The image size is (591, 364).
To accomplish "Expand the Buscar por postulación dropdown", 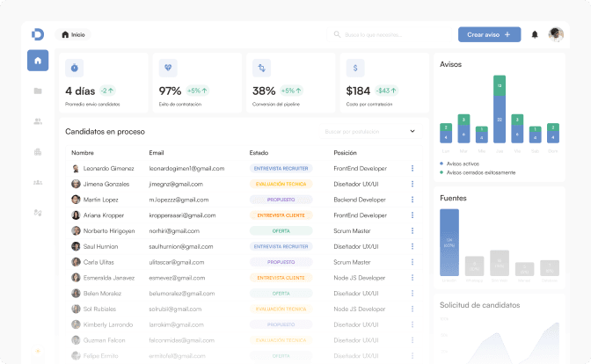I will click(x=412, y=131).
